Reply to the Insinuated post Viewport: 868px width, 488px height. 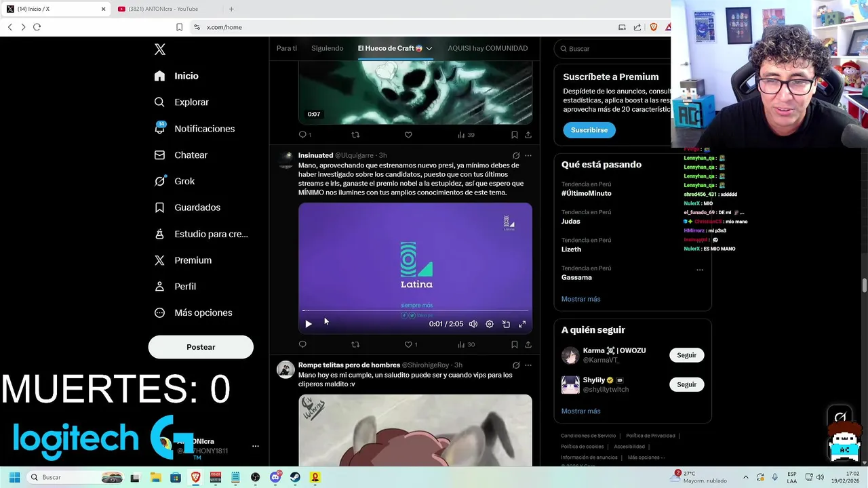302,344
